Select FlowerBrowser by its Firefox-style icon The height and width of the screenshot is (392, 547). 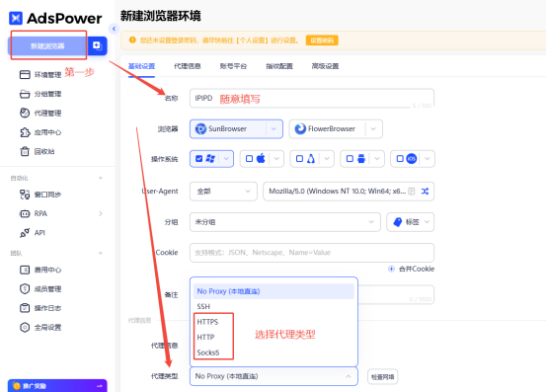pyautogui.click(x=300, y=129)
